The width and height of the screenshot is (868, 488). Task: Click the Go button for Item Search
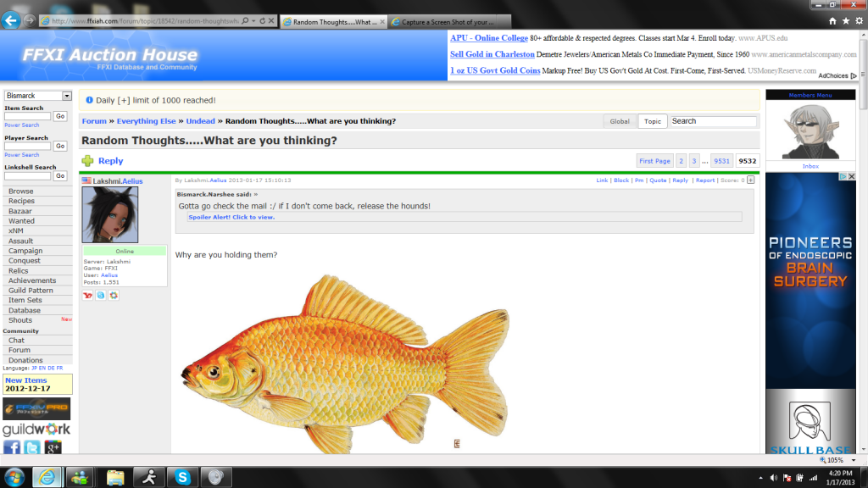60,116
